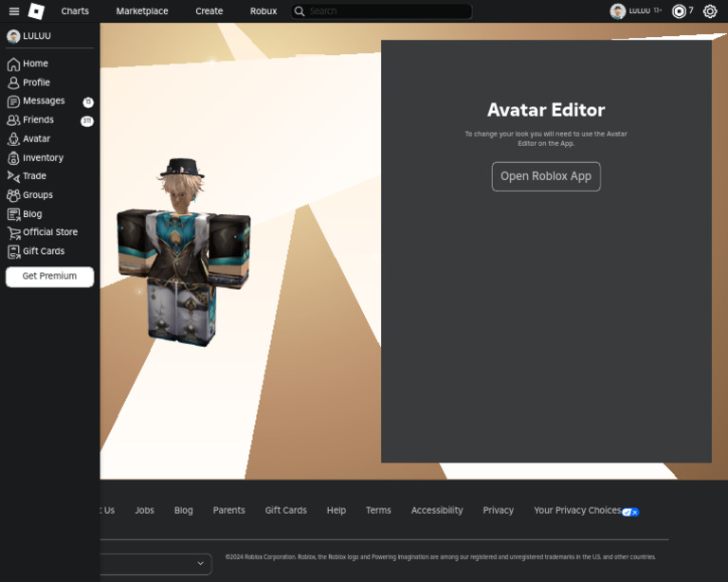Image resolution: width=728 pixels, height=582 pixels.
Task: Open the Create tab
Action: pos(209,11)
